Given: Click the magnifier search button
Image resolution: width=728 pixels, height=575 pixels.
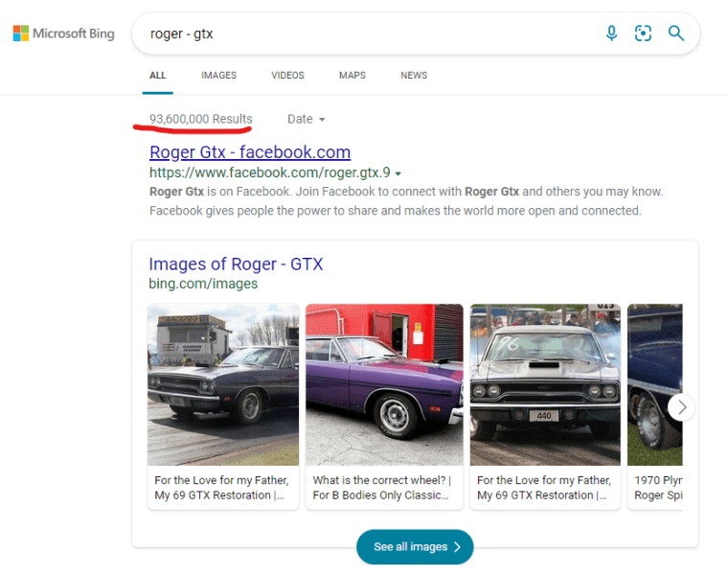Looking at the screenshot, I should 675,34.
